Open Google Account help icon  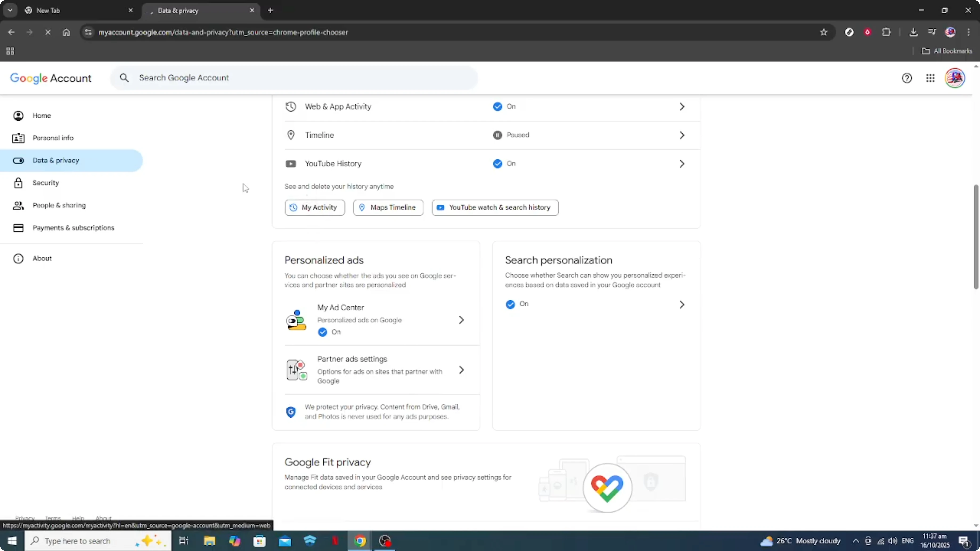click(907, 78)
